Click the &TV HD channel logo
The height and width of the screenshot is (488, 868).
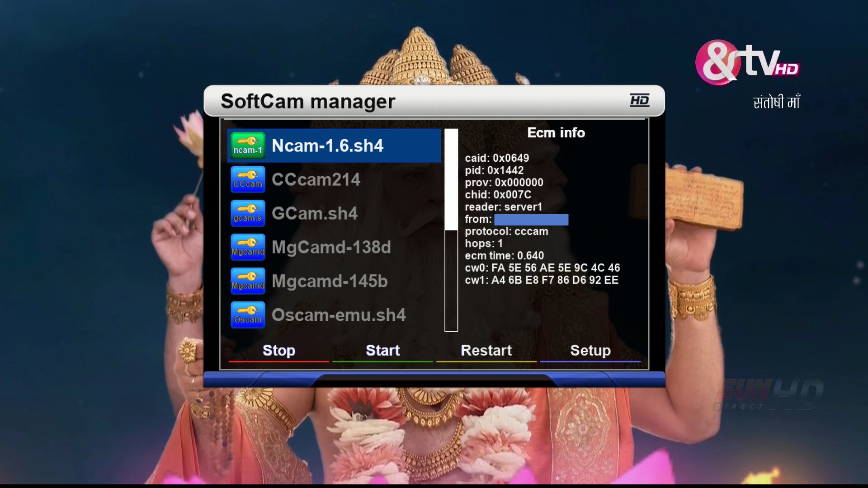(747, 63)
